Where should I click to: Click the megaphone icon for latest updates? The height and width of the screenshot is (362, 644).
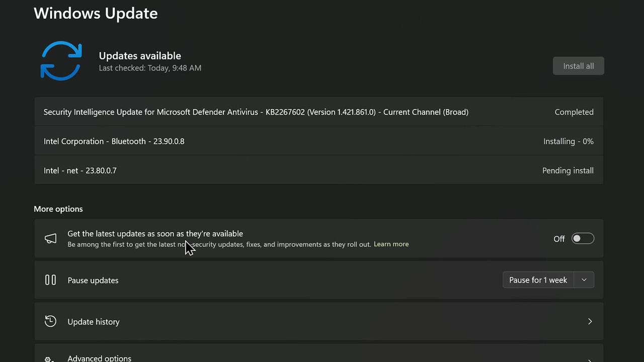(x=50, y=239)
